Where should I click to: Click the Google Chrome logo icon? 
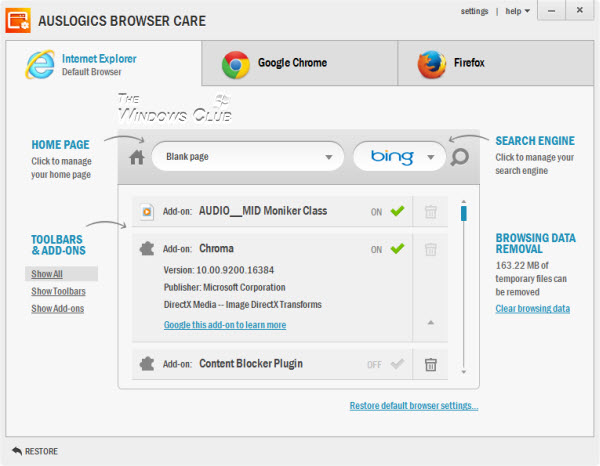point(236,65)
